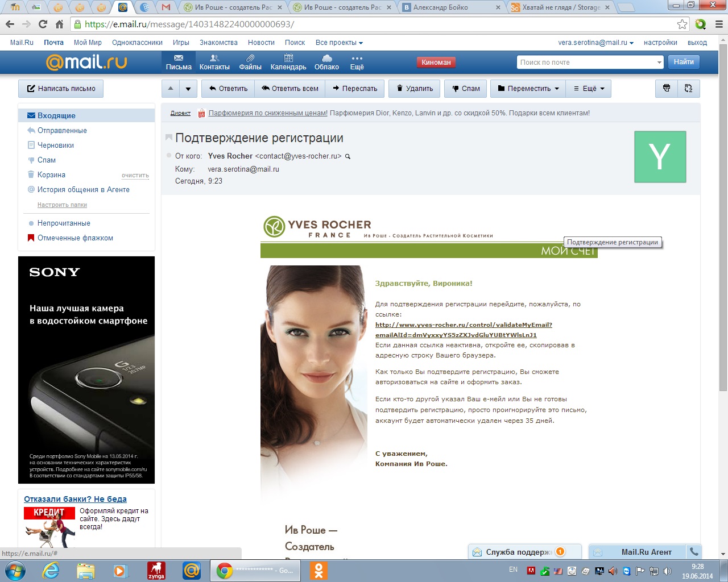Open Календарь icon in header

click(288, 63)
